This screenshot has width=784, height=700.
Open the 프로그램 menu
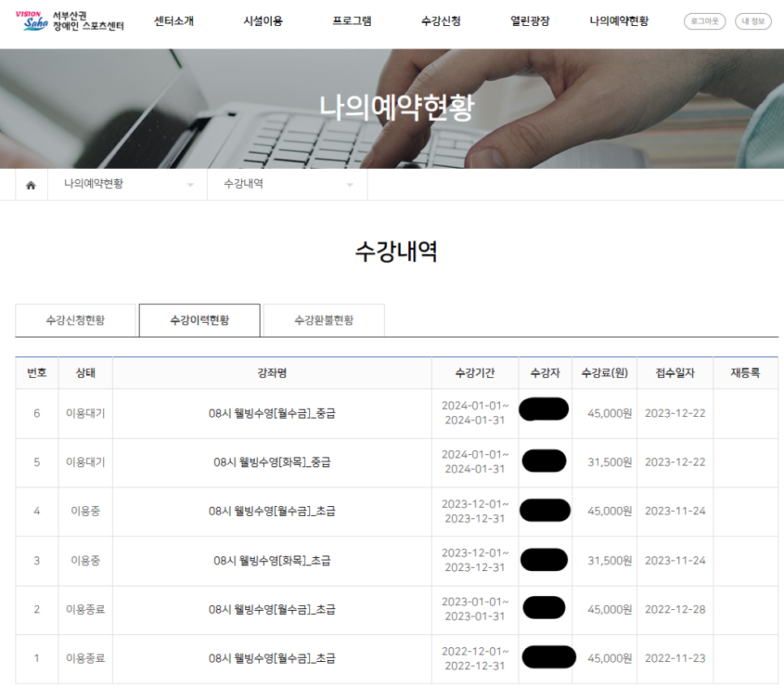pos(352,21)
